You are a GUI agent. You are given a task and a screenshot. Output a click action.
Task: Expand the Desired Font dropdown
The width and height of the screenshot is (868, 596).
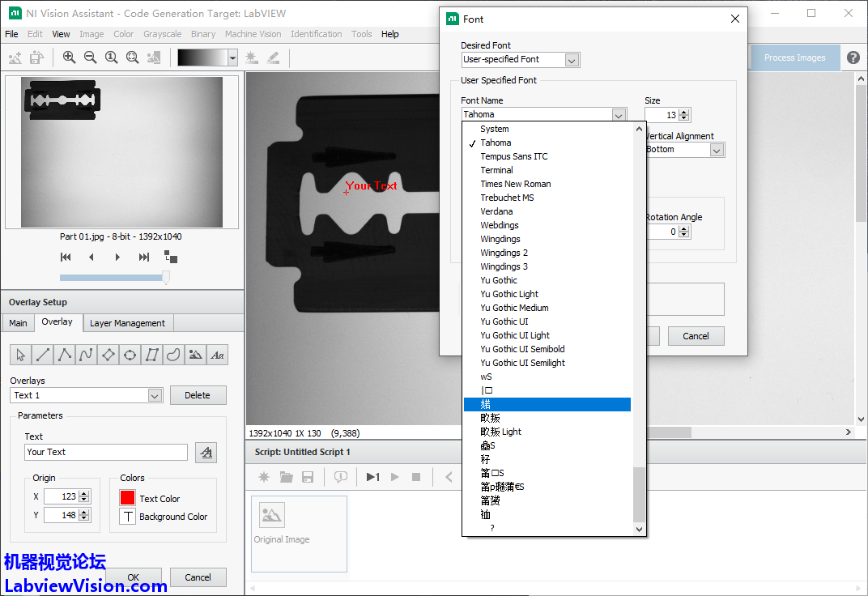(572, 60)
